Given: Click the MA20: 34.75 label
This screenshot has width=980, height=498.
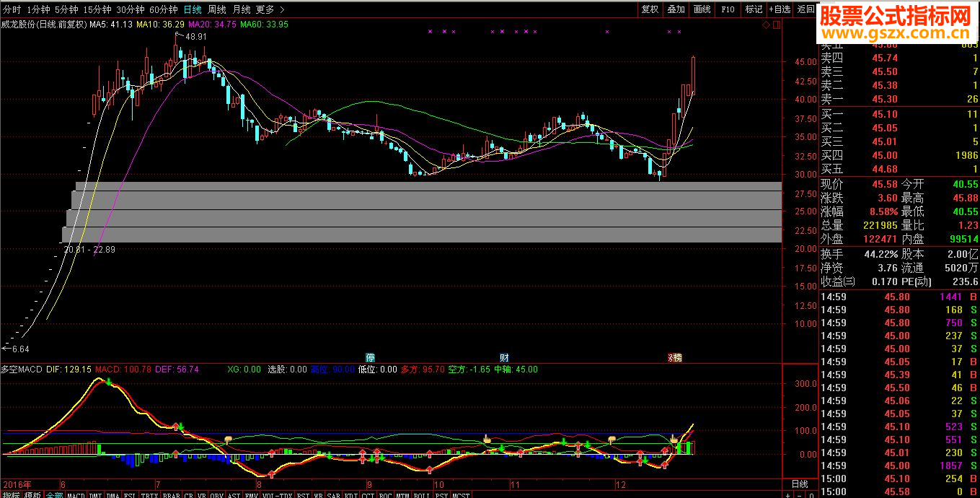Looking at the screenshot, I should pos(212,24).
